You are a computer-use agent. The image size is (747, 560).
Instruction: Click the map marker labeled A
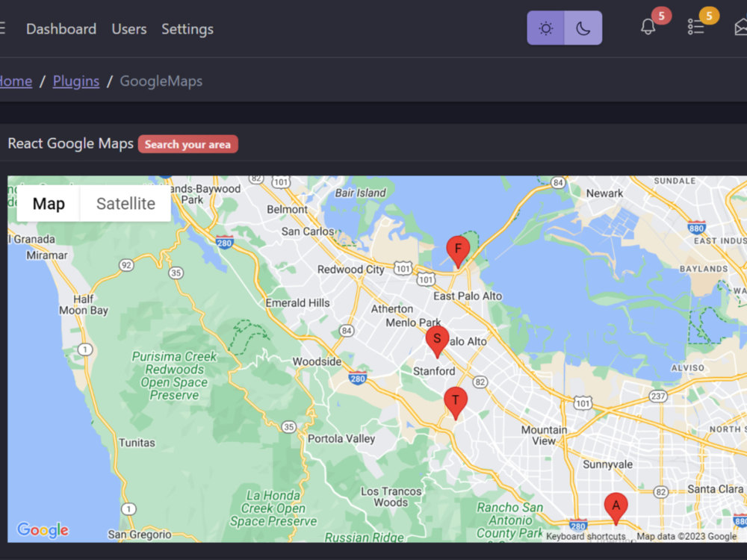616,508
